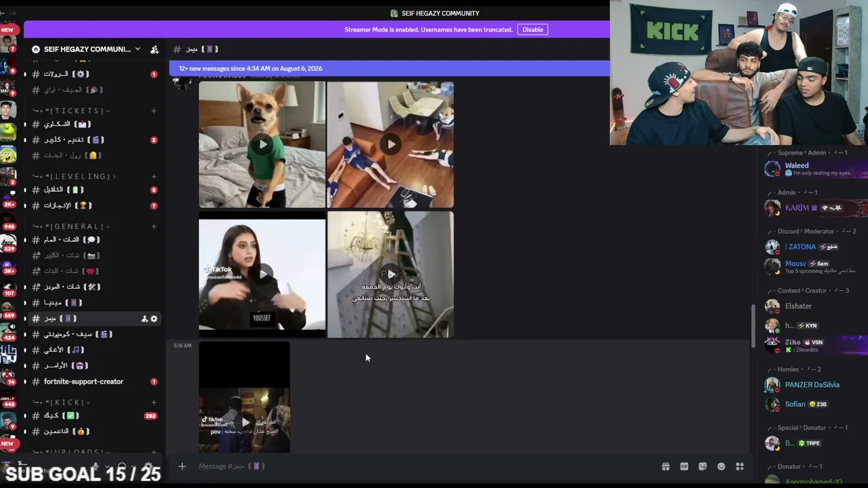
Task: Click the "Special Donator" role heading
Action: pos(802,428)
